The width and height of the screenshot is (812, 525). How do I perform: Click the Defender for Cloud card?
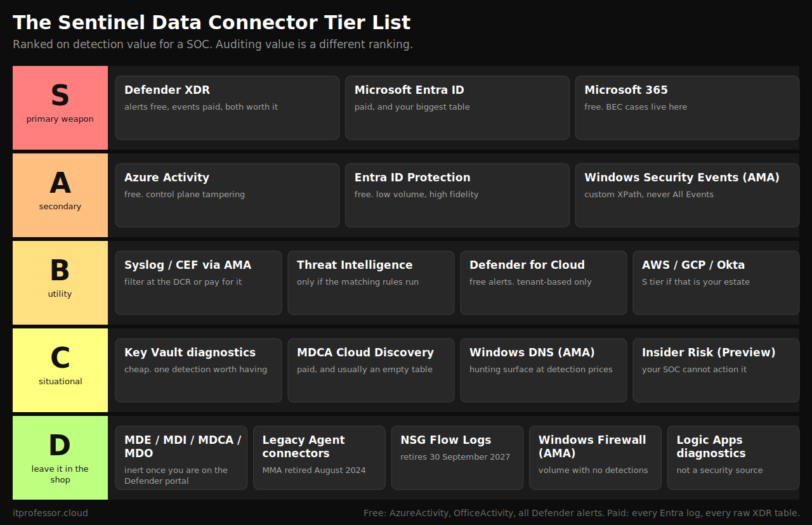coord(544,283)
